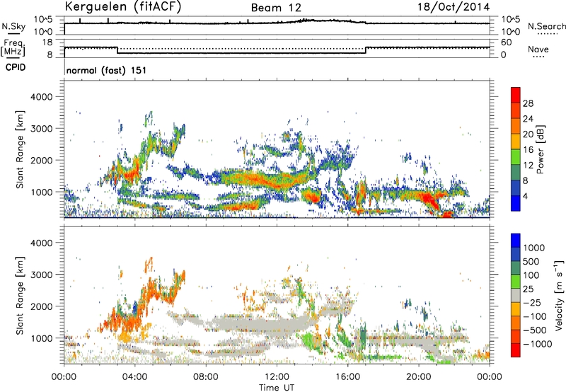
Task: Click the red bottom segment of Velocity color bar
Action: coord(516,350)
